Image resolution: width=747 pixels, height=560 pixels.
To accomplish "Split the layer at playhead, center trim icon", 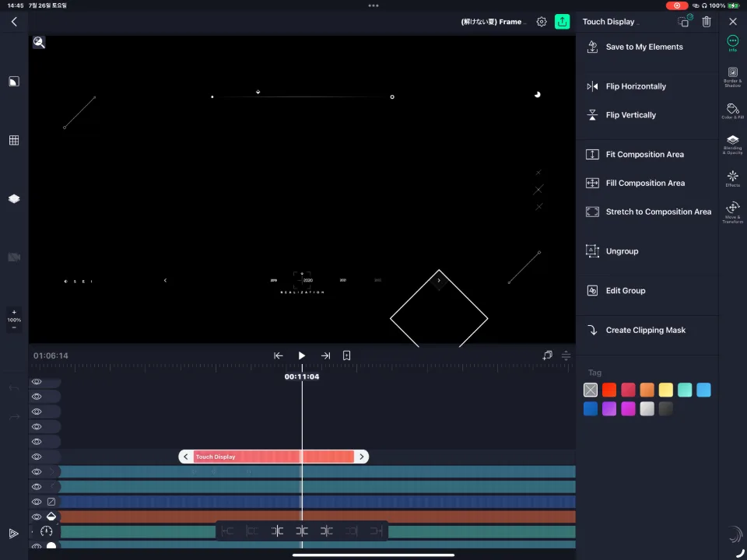I will 302,530.
